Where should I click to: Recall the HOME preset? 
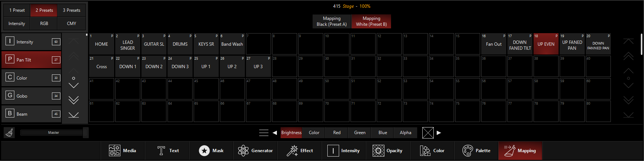pos(102,44)
